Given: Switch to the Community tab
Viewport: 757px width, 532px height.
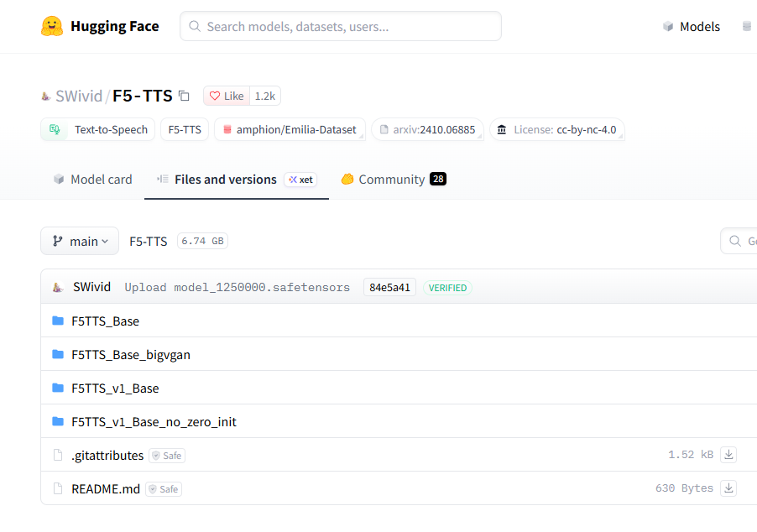Looking at the screenshot, I should (x=394, y=179).
